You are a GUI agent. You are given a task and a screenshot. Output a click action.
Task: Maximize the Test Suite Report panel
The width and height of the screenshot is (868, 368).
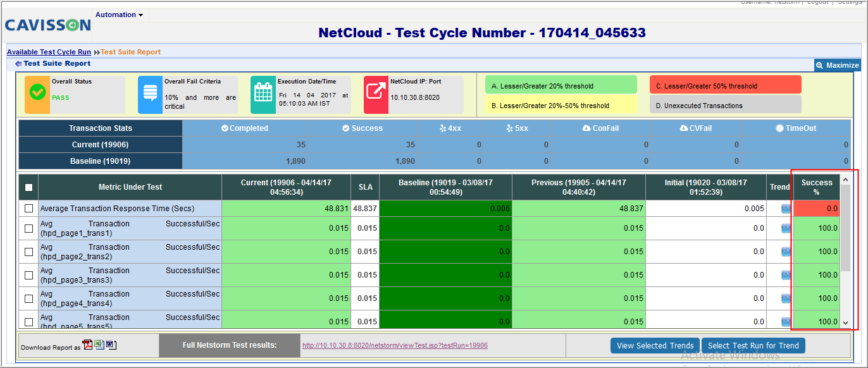point(838,65)
